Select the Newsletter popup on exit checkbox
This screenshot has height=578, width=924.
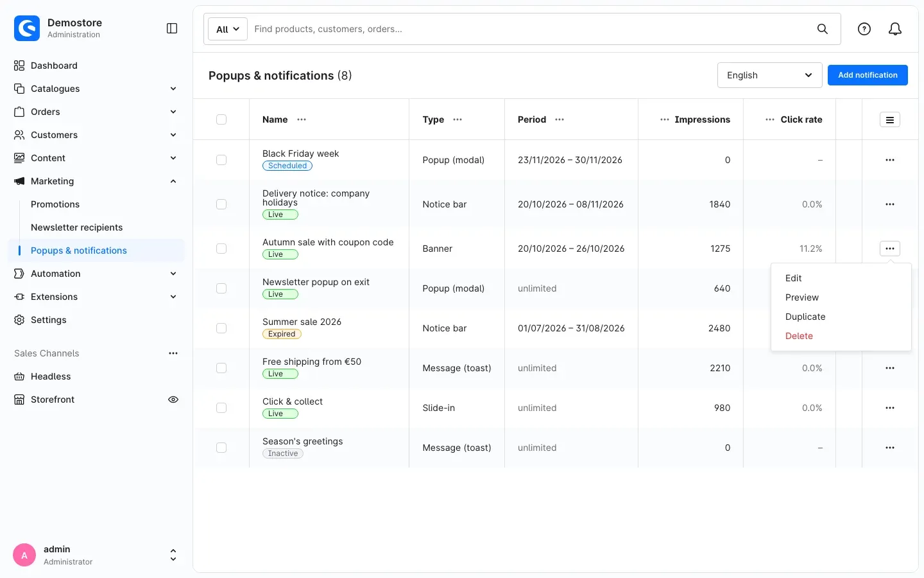[x=221, y=288]
